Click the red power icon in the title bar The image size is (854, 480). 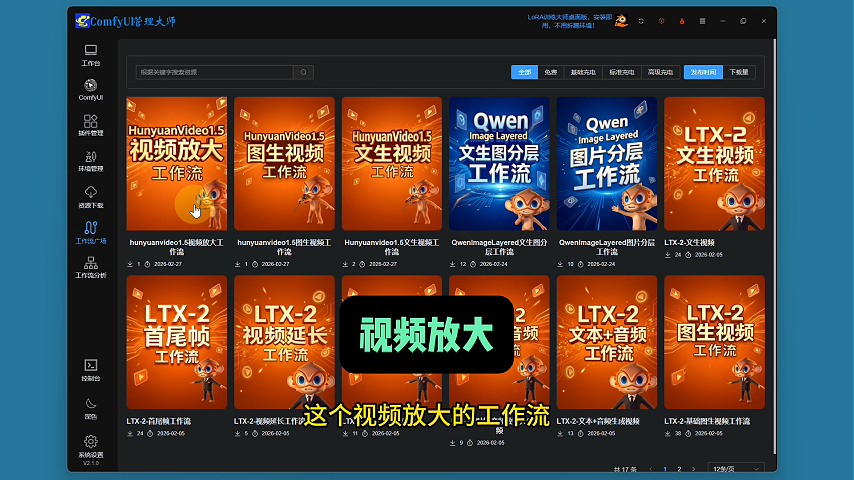pos(661,21)
